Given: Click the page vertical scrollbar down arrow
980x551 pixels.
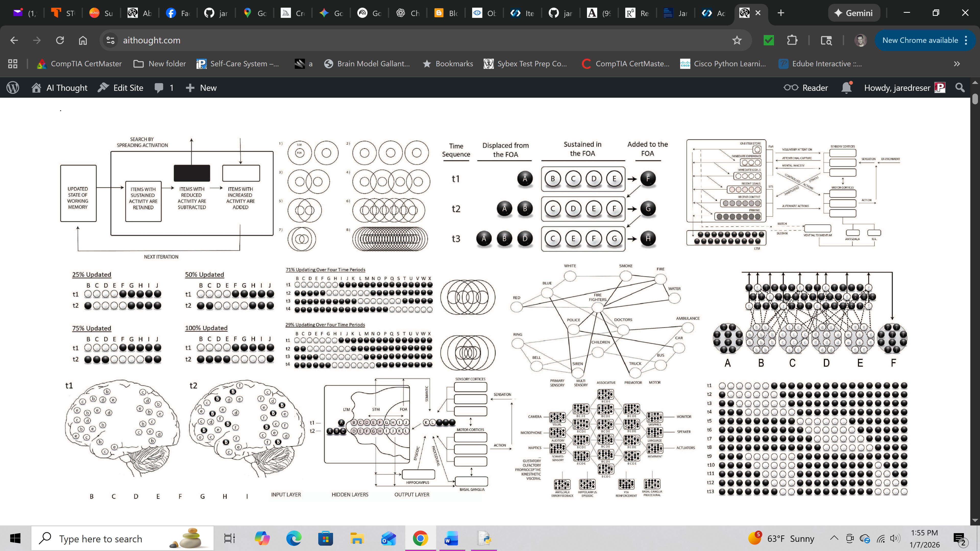Looking at the screenshot, I should click(975, 520).
